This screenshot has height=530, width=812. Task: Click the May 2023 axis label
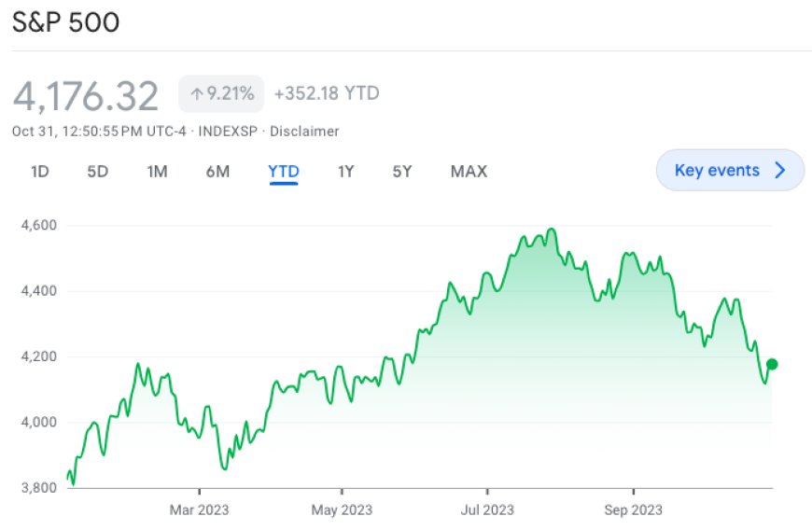pyautogui.click(x=342, y=510)
